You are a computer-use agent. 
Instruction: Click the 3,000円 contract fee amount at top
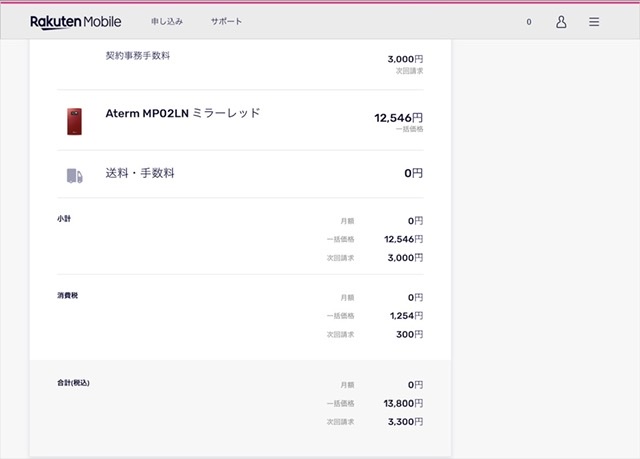point(405,59)
